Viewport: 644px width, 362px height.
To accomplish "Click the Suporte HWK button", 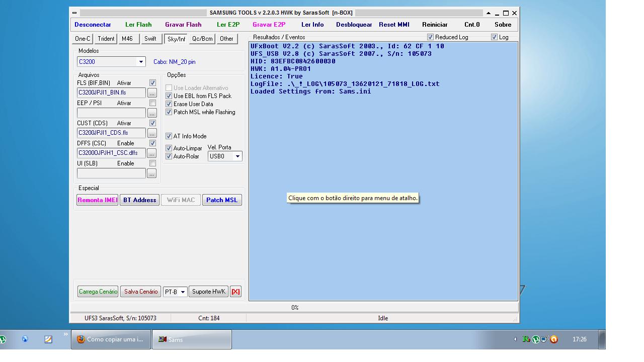I will tap(209, 292).
